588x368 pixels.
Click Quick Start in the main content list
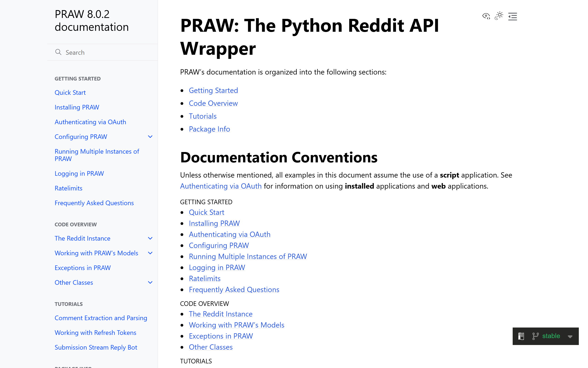click(206, 212)
